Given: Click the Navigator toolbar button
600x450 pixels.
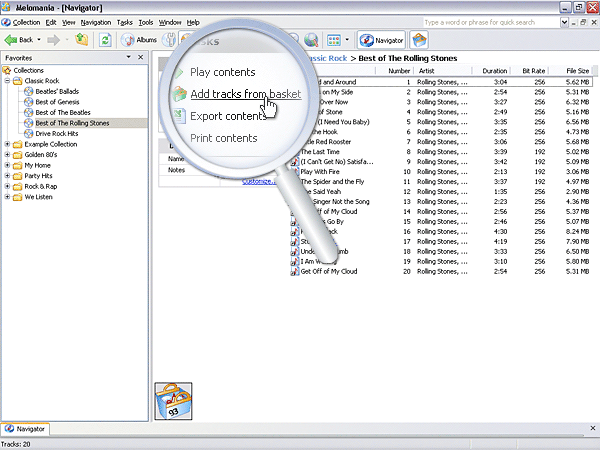Looking at the screenshot, I should tap(382, 40).
